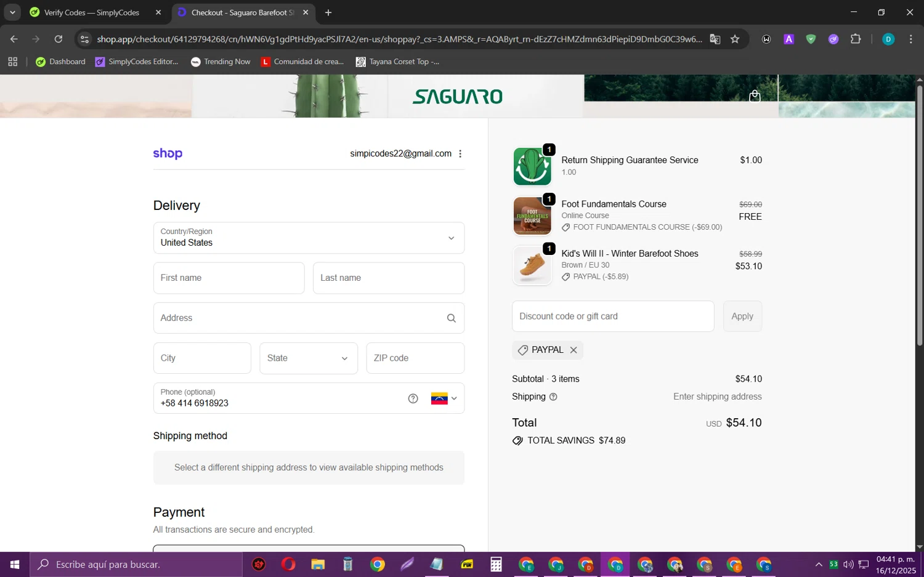Click the Last name field
The height and width of the screenshot is (577, 924).
pos(389,278)
